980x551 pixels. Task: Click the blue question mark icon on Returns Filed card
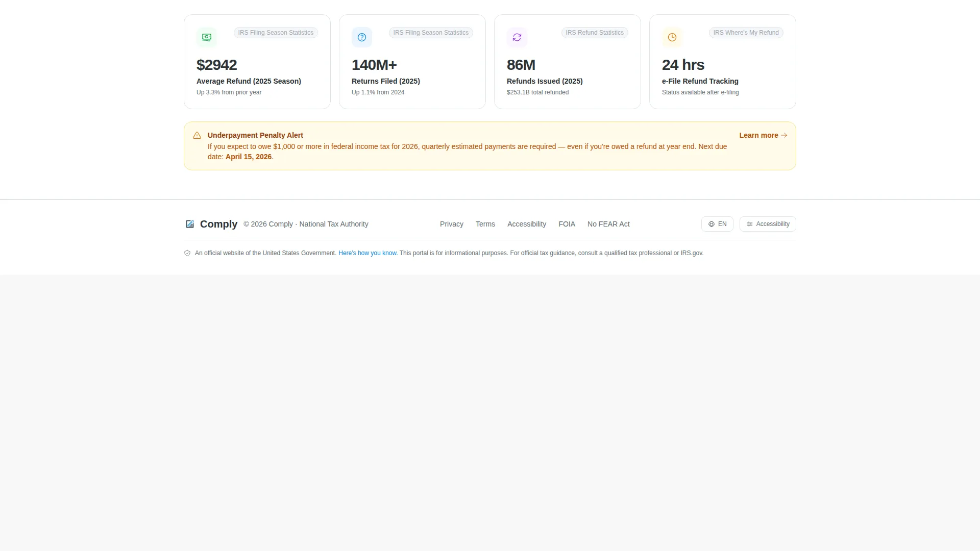[x=362, y=37]
